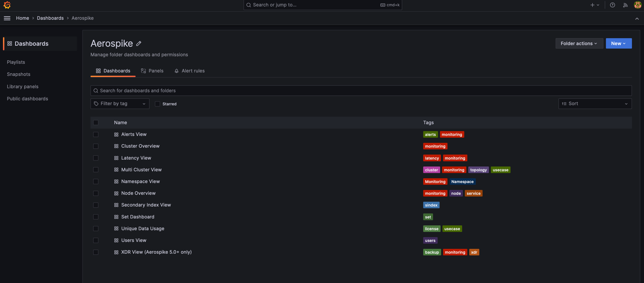Go to Dashboards breadcrumb

point(50,18)
